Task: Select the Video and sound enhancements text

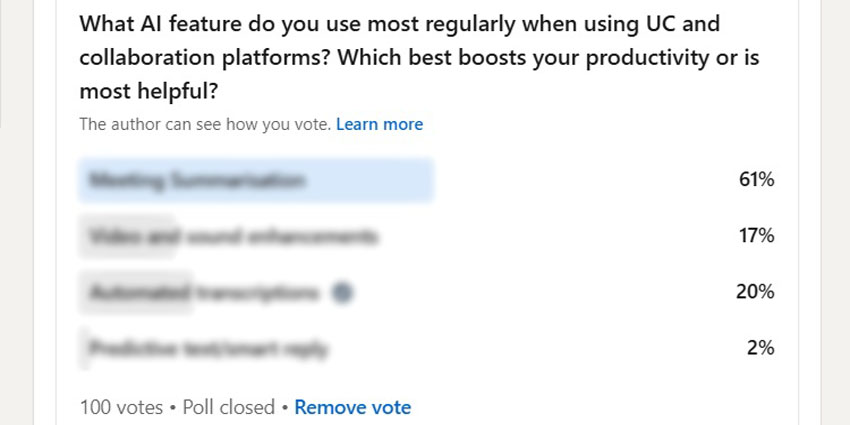Action: pyautogui.click(x=234, y=236)
